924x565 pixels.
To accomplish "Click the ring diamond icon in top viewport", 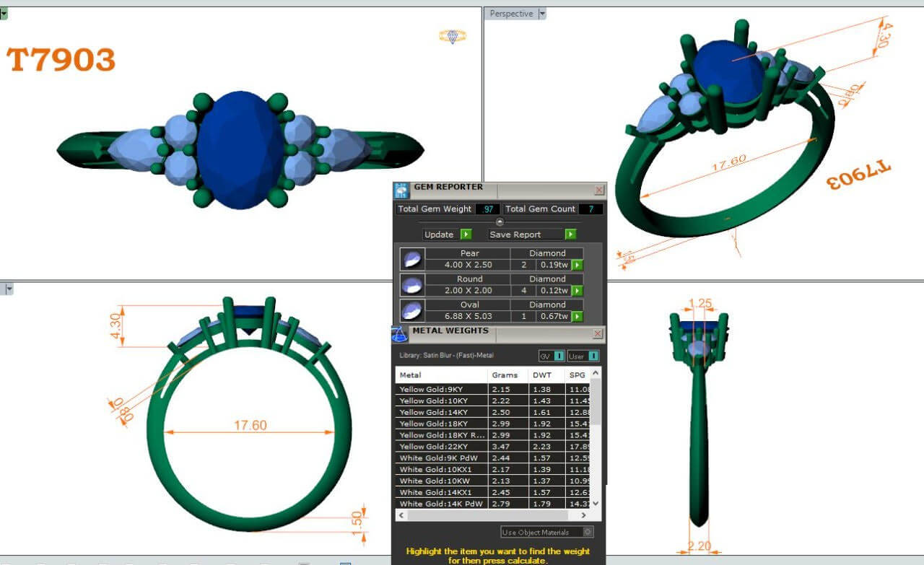I will (453, 36).
